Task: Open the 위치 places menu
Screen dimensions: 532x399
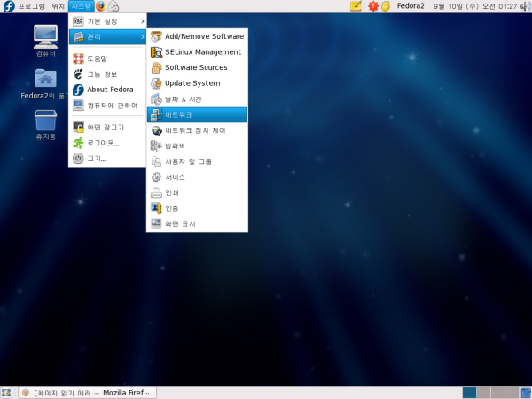Action: click(58, 6)
